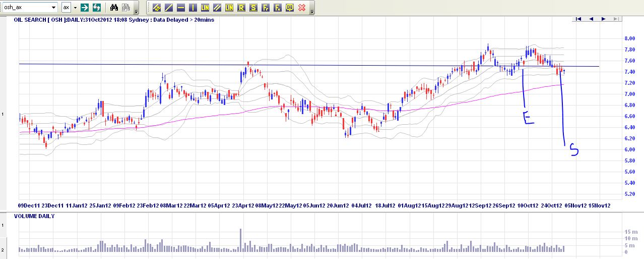The height and width of the screenshot is (259, 644).
Task: Open the binoculars search icon
Action: [x=114, y=8]
